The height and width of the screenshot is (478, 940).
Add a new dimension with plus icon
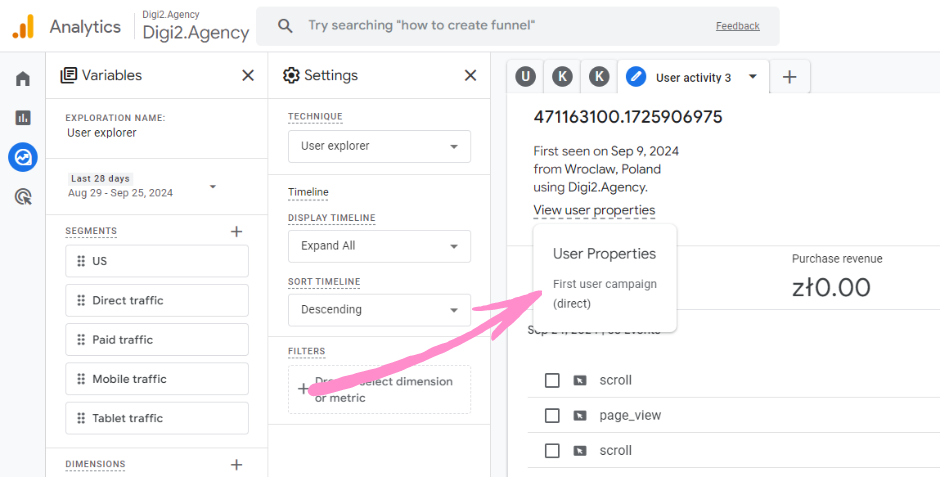[237, 464]
